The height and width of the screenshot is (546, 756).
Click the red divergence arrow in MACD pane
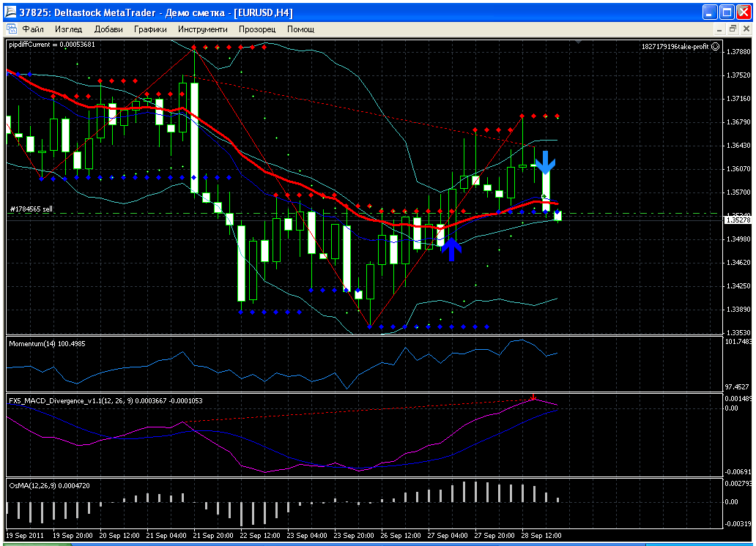[533, 397]
